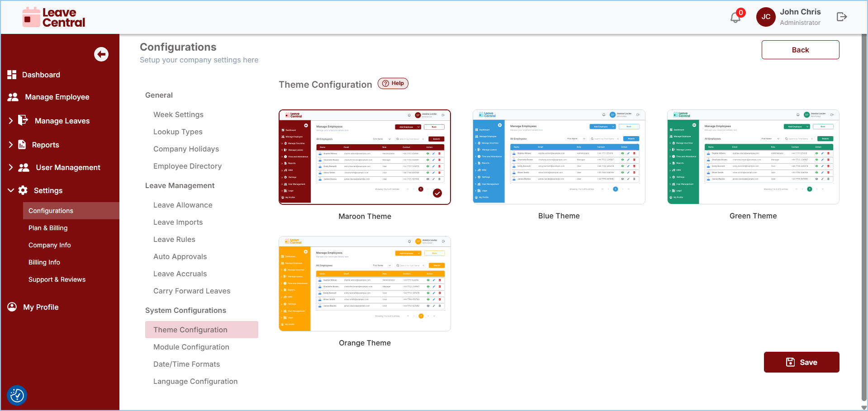Choose the Orange Theme preview

(365, 283)
